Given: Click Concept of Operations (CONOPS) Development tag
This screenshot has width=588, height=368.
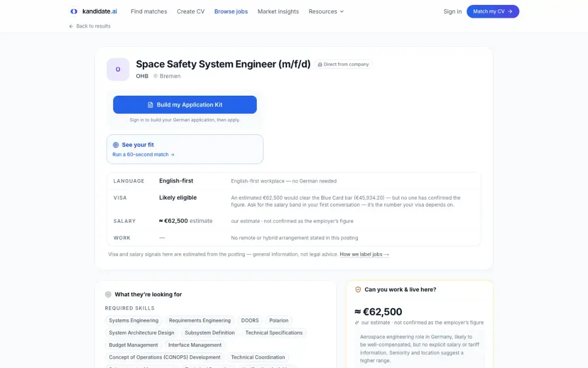Looking at the screenshot, I should 165,357.
